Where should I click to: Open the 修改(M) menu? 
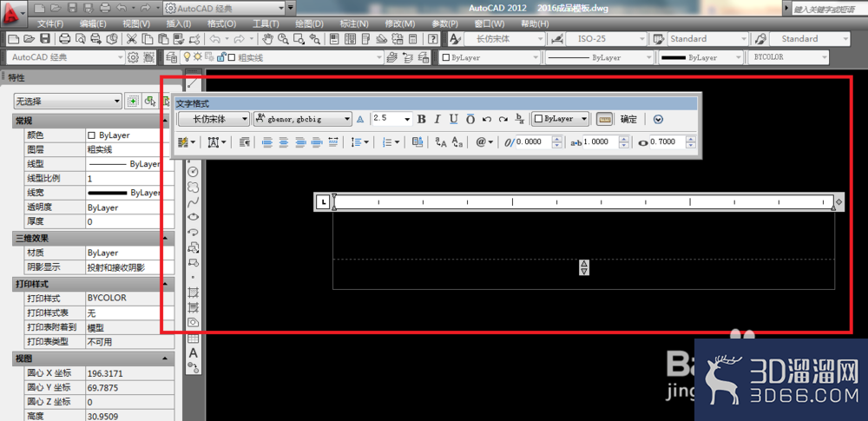click(x=399, y=23)
